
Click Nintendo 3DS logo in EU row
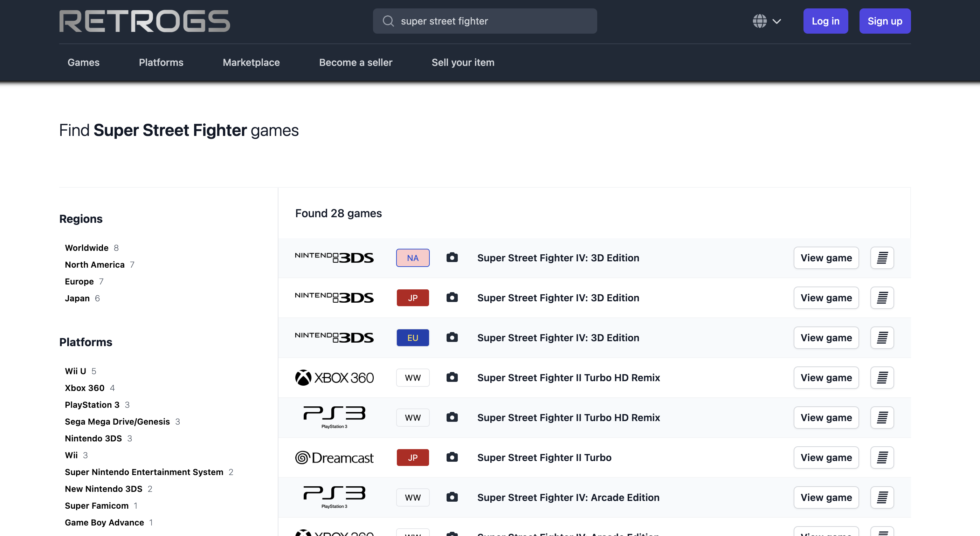[334, 337]
